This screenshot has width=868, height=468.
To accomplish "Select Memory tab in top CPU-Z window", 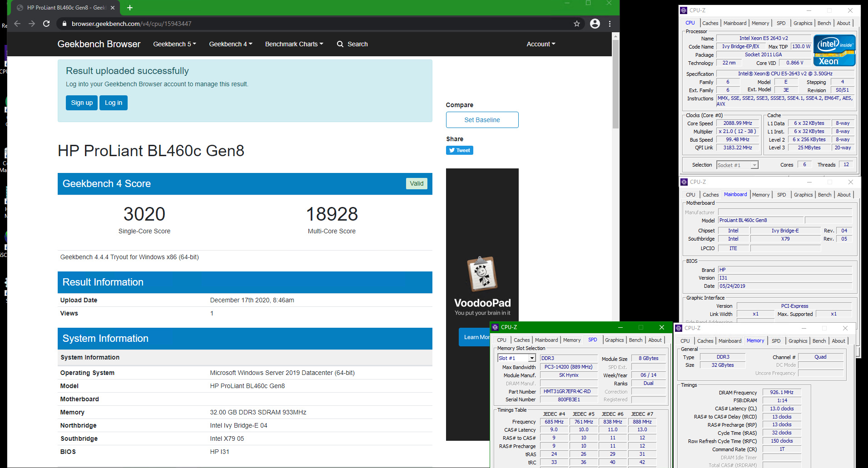I will coord(760,23).
